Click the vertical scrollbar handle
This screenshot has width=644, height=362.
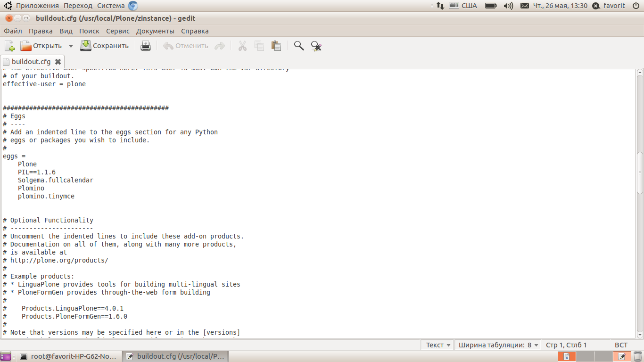(640, 173)
